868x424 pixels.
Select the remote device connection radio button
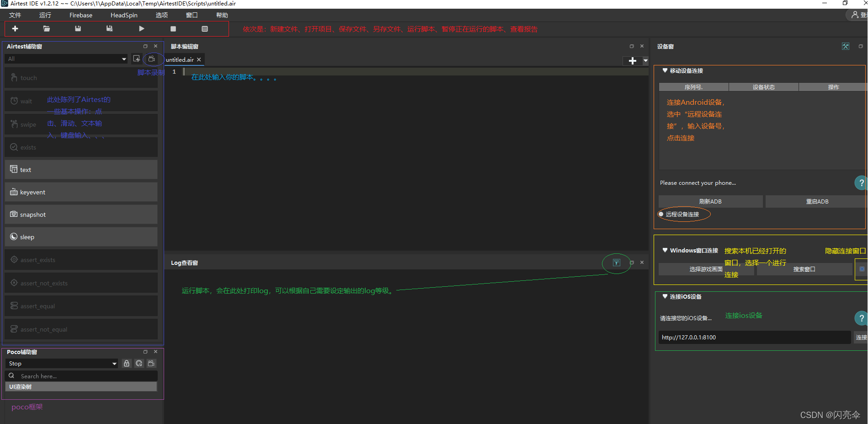click(x=661, y=214)
